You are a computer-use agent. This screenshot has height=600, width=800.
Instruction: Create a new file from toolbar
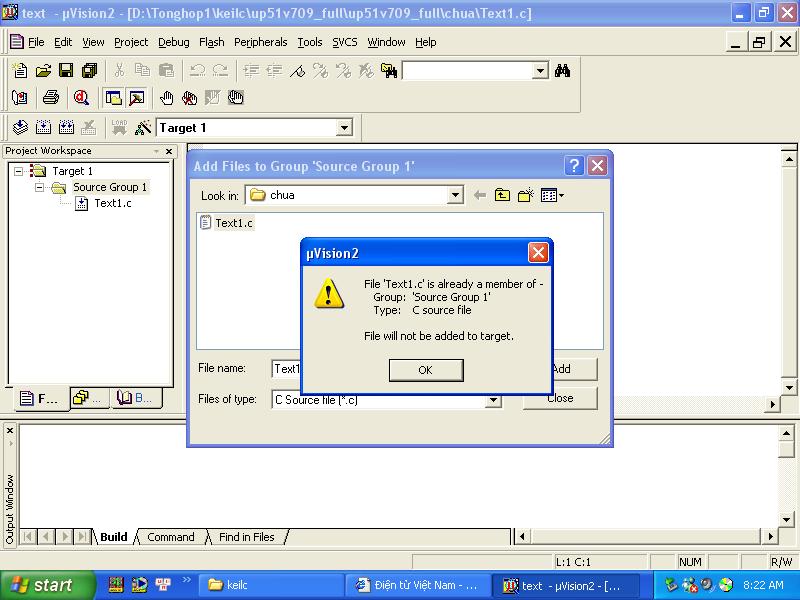(20, 70)
